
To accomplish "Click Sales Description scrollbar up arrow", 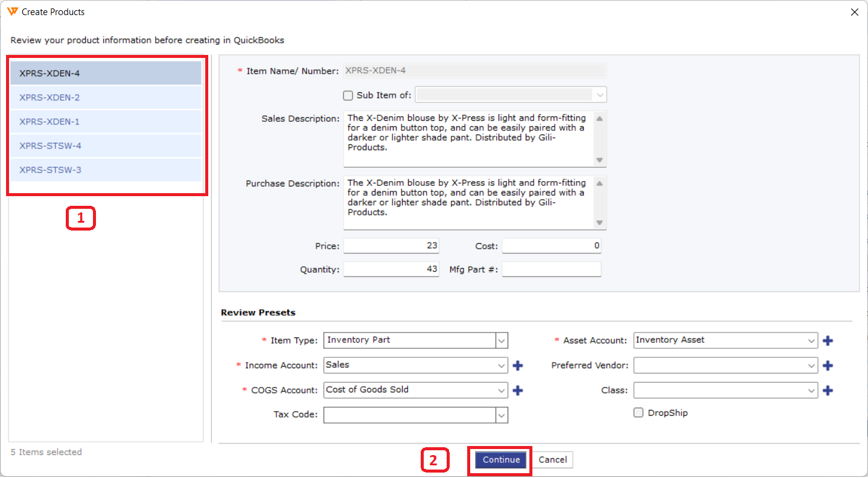I will click(x=599, y=118).
